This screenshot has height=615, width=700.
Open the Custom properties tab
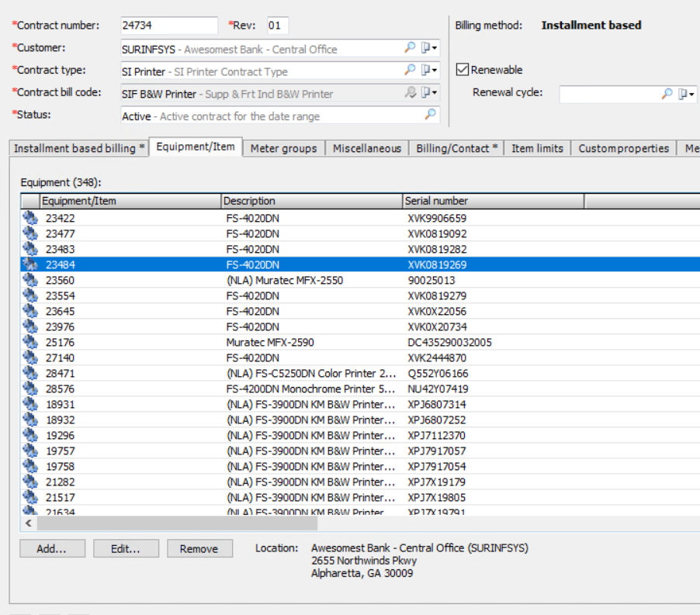coord(624,148)
